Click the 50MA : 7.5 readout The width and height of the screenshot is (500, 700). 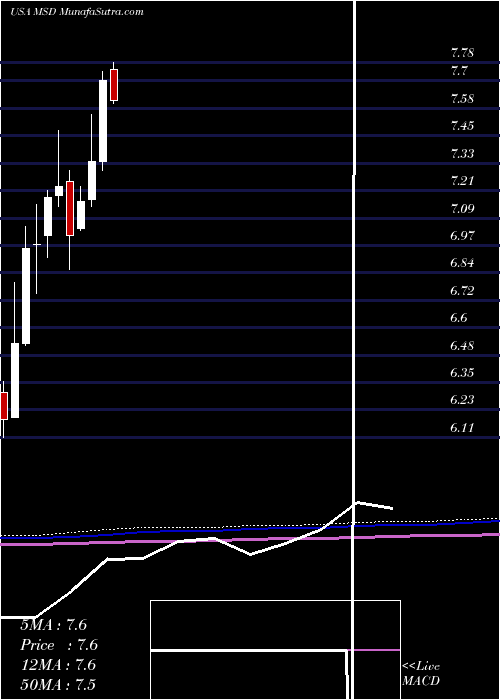58,684
